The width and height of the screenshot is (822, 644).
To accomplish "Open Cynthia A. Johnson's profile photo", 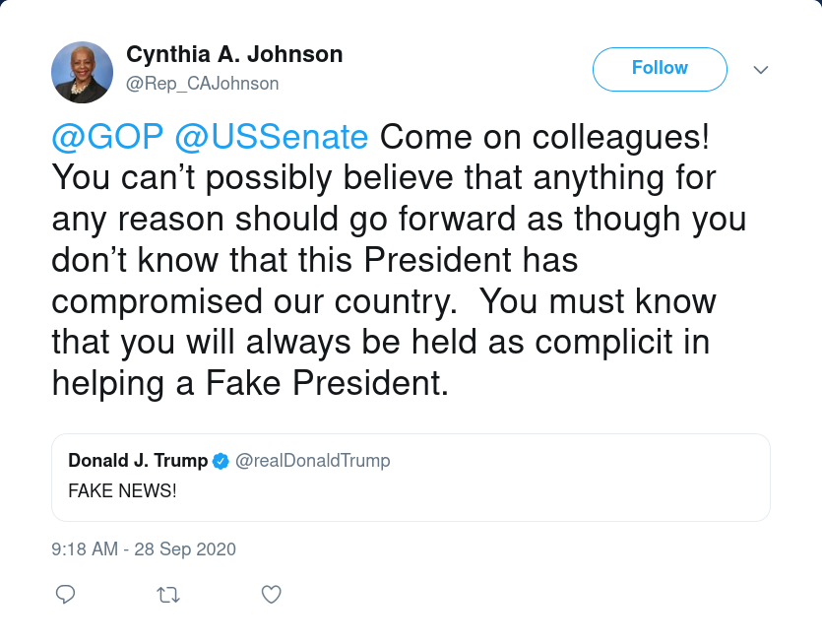I will [x=83, y=72].
